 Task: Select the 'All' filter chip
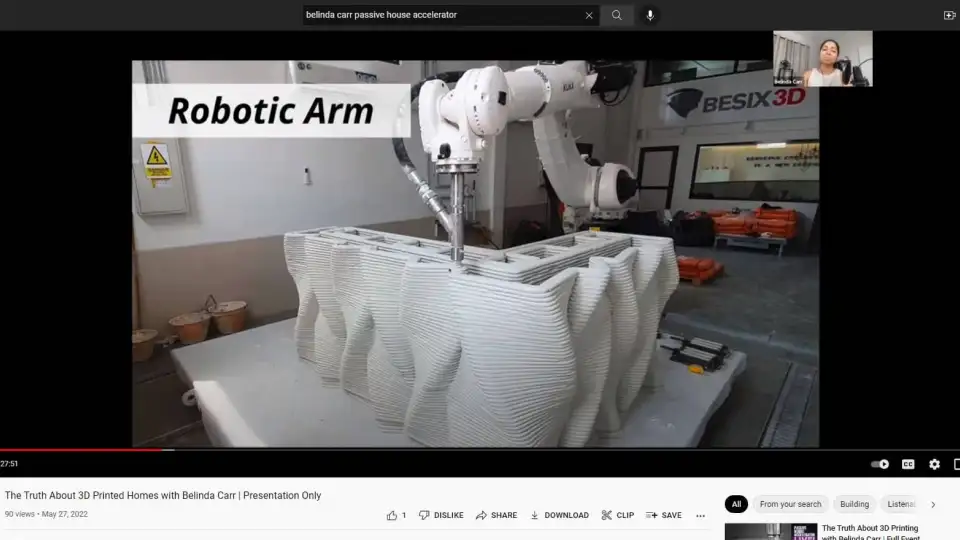(x=736, y=504)
